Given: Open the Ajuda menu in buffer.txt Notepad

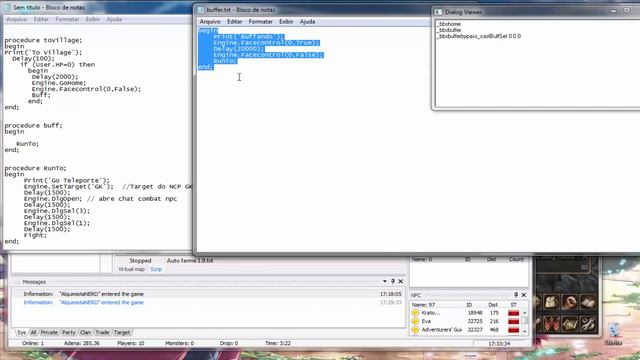Looking at the screenshot, I should coord(307,22).
